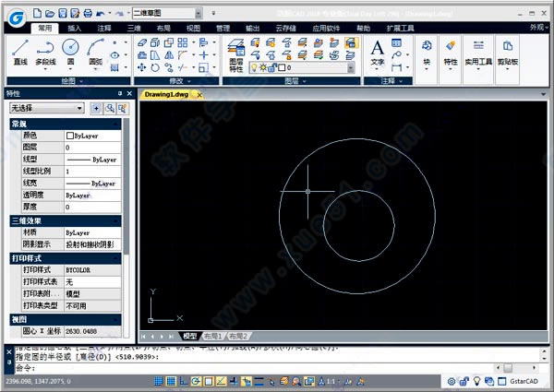Switch to the 注释 ribbon tab

[104, 29]
